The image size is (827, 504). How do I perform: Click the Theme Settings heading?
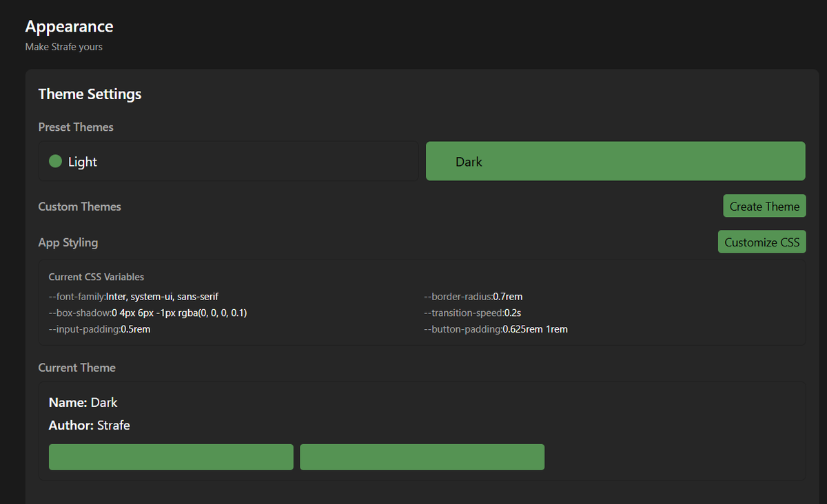[90, 94]
